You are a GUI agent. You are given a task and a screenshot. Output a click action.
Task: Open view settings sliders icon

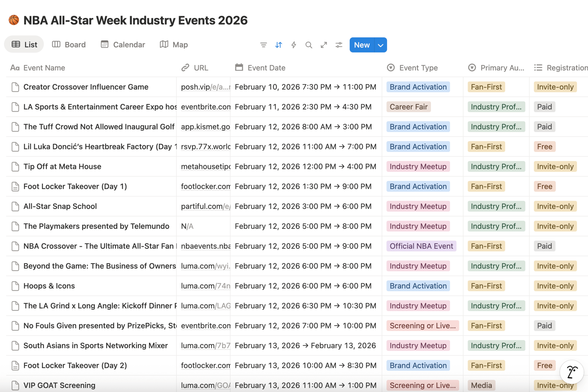(339, 45)
